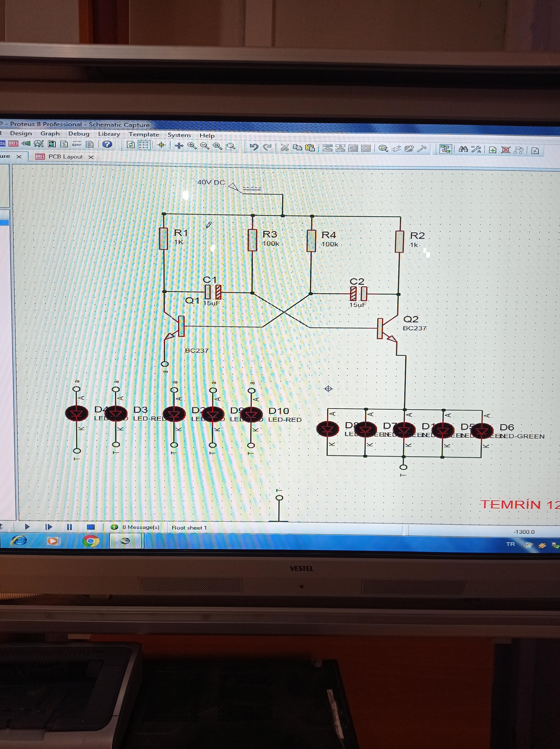Viewport: 560px width, 749px height.
Task: Close the Schematic Capture tab
Action: tap(19, 156)
